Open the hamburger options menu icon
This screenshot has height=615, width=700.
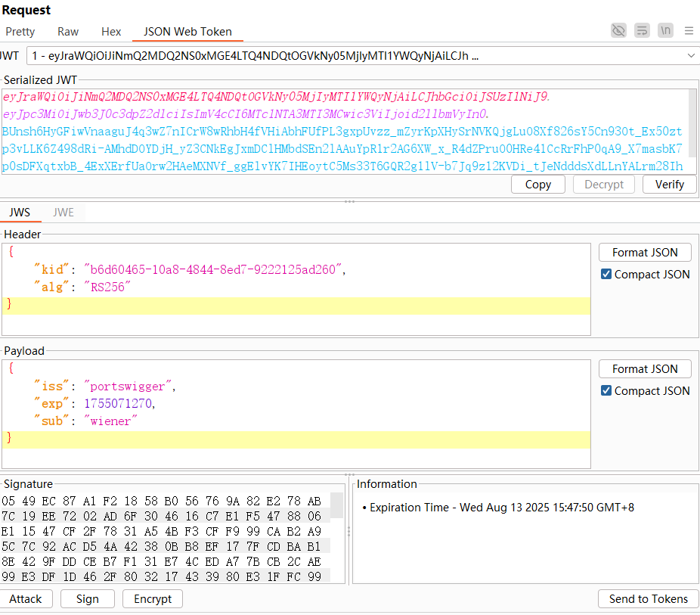pos(689,30)
